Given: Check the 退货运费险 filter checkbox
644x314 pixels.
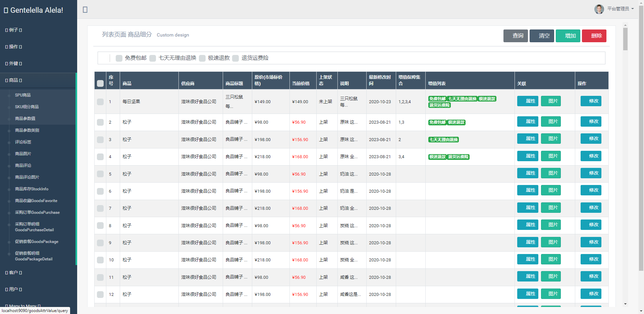Looking at the screenshot, I should click(x=235, y=58).
